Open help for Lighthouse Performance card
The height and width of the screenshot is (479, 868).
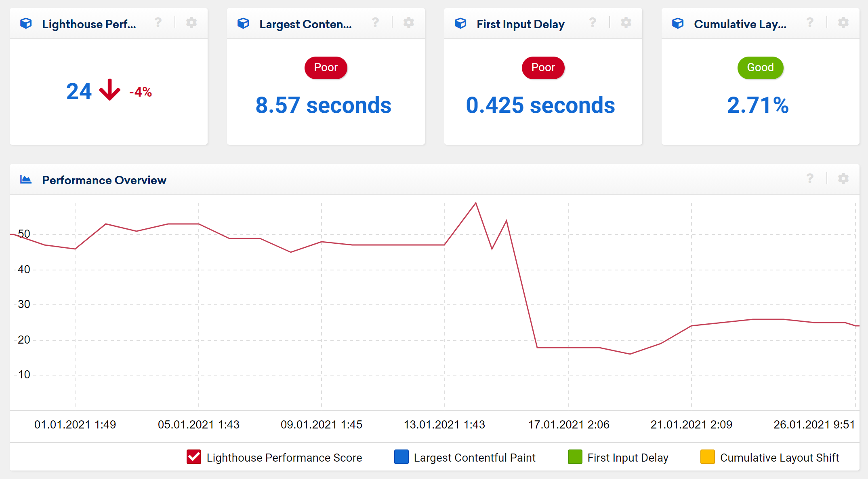tap(158, 23)
